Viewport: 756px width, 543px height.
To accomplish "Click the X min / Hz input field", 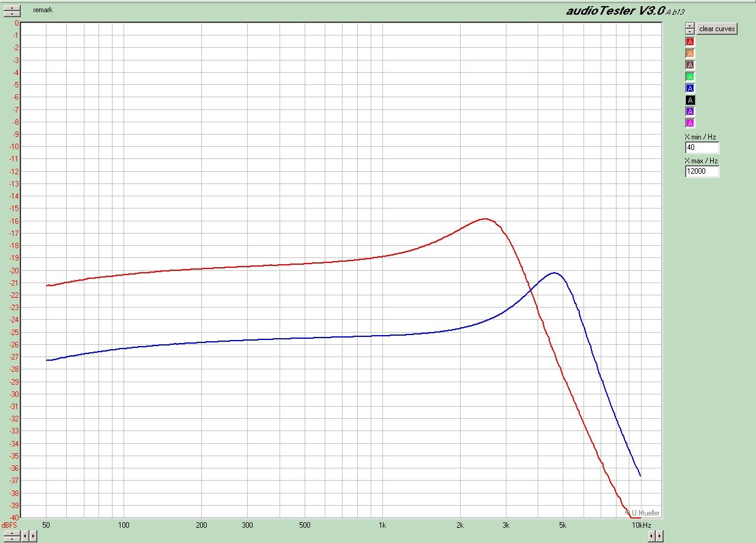I will coord(702,147).
